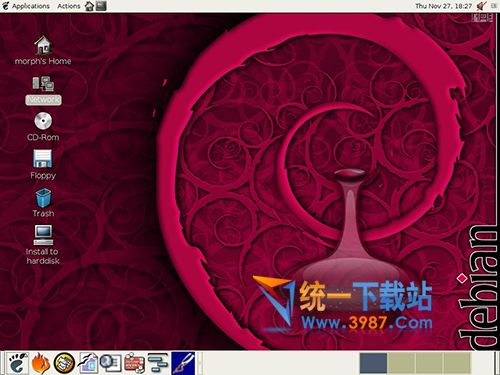Open the Applications menu
500x375 pixels.
pyautogui.click(x=26, y=6)
